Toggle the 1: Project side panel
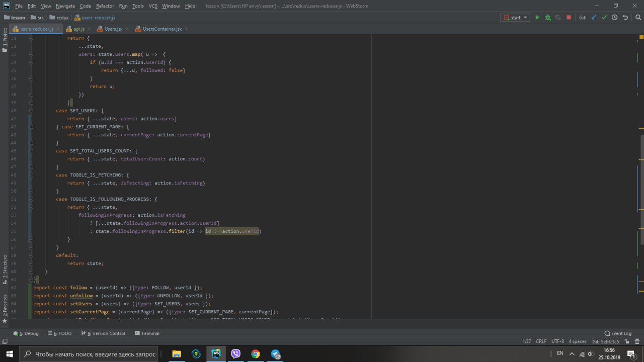Screen dimensions: 644x362 [x=5, y=38]
